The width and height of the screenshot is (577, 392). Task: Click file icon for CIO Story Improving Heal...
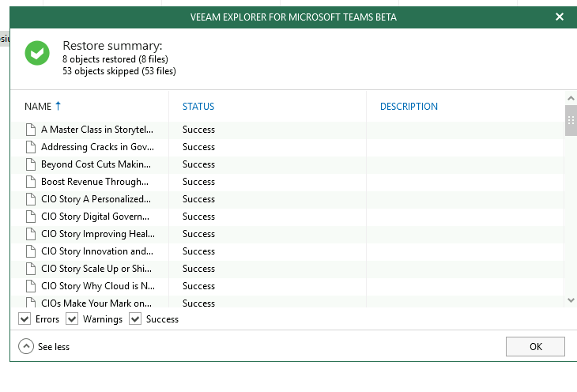coord(31,234)
